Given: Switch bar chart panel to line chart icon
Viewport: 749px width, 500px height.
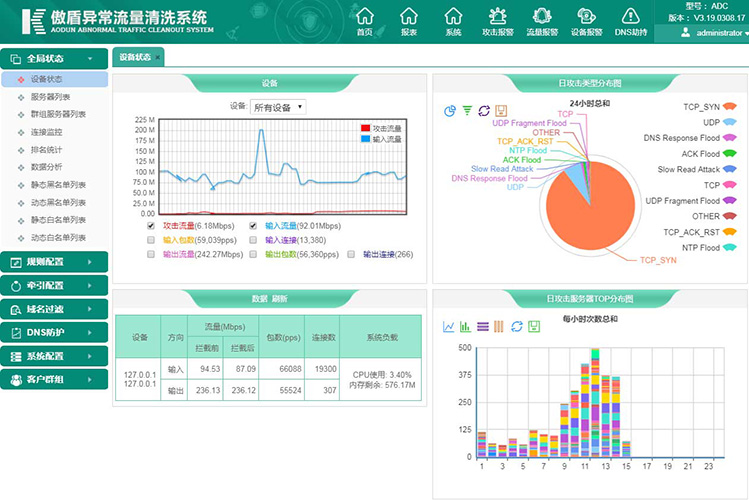Looking at the screenshot, I should click(x=450, y=327).
